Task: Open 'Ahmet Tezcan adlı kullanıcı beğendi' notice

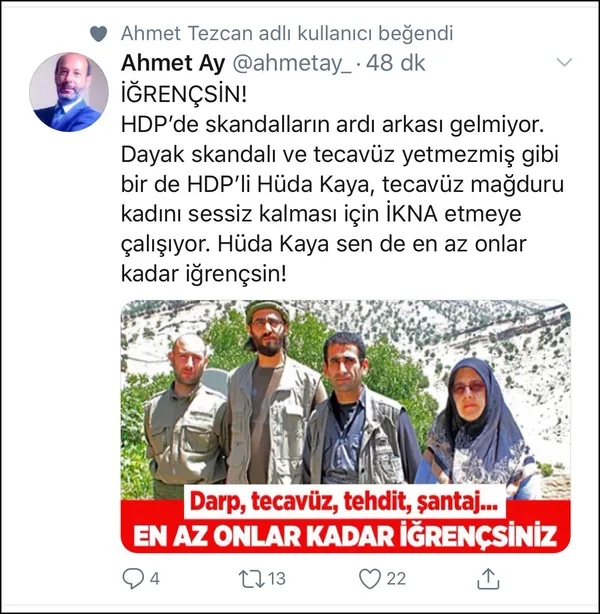Action: (287, 33)
